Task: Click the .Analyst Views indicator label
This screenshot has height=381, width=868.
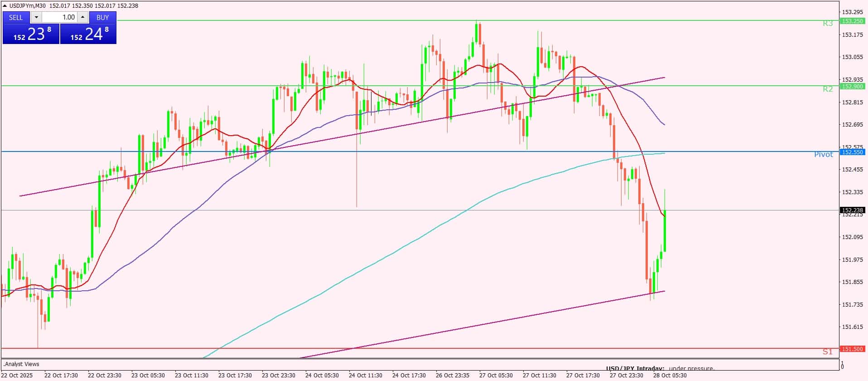Action: (22, 364)
